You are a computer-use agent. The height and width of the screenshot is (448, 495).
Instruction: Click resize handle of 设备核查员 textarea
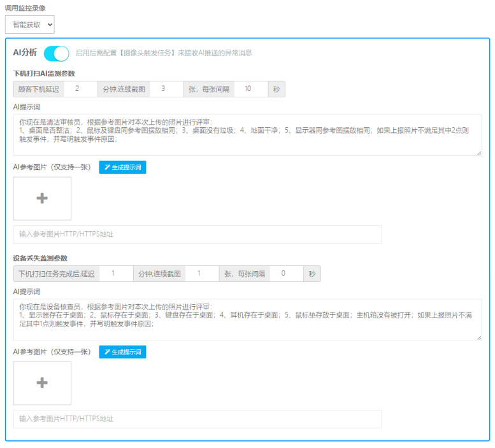pyautogui.click(x=479, y=338)
